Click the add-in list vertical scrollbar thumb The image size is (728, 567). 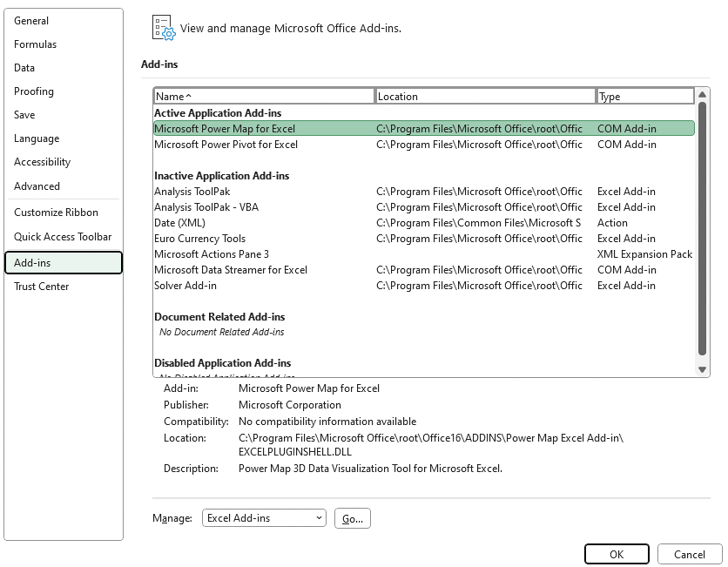pos(702,229)
